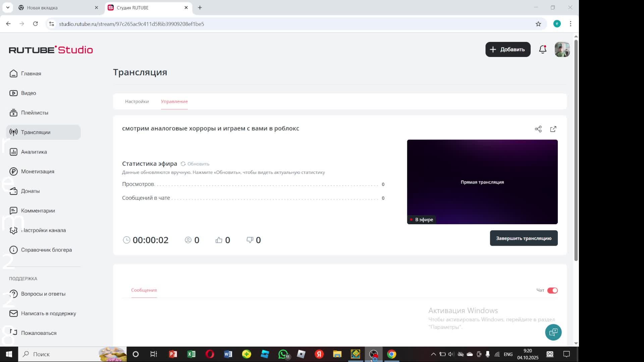644x362 pixels.
Task: Open the support chat bubble icon
Action: click(x=553, y=332)
